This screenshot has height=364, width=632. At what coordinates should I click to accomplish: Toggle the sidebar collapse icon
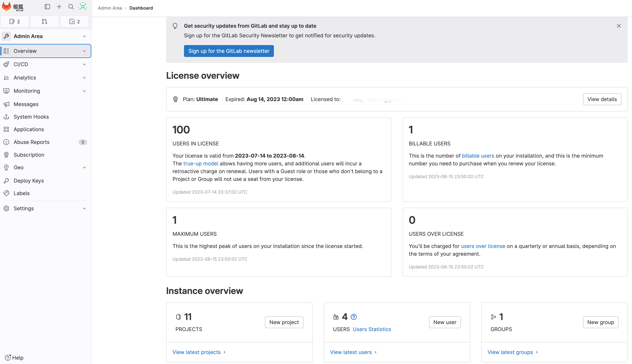(47, 7)
